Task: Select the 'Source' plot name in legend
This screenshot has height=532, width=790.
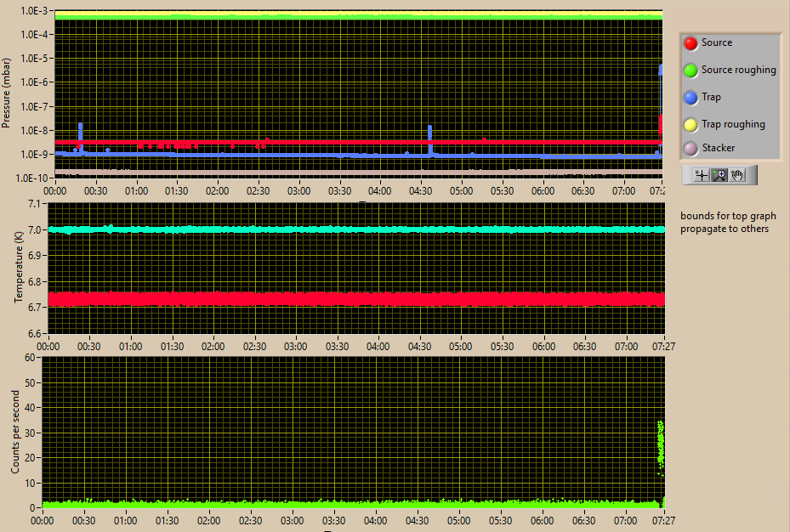Action: tap(716, 42)
